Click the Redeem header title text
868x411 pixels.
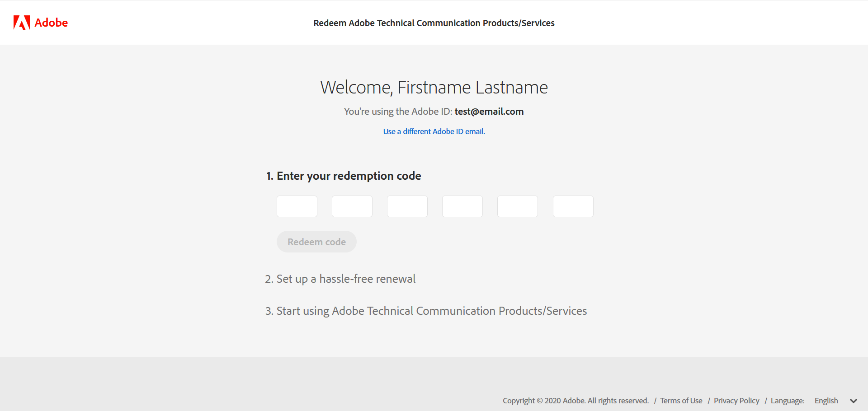[x=434, y=23]
